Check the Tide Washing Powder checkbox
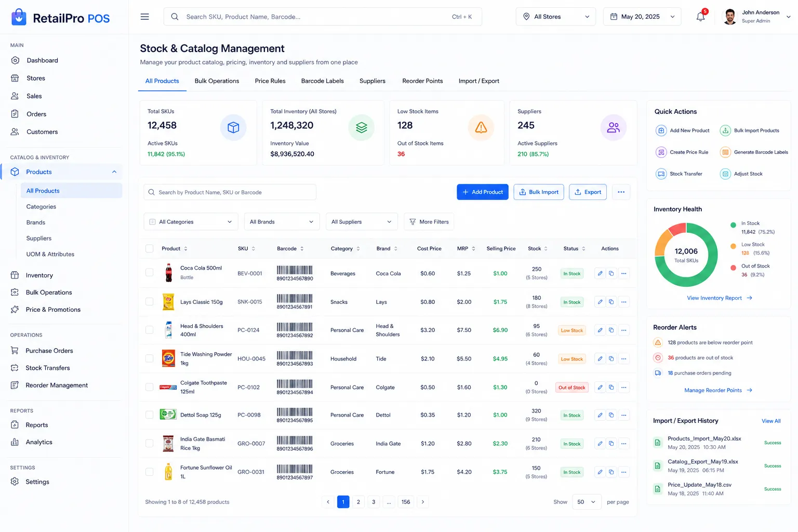This screenshot has height=532, width=798. (150, 358)
